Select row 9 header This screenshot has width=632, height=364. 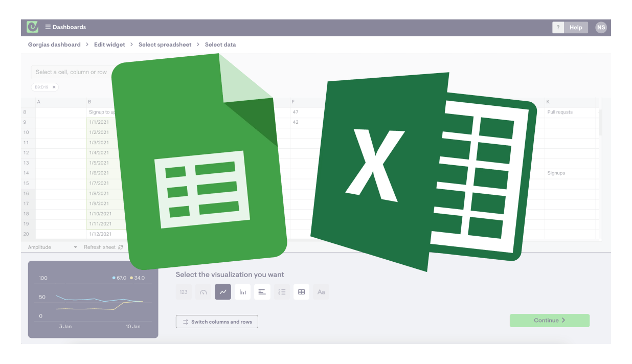tap(28, 123)
